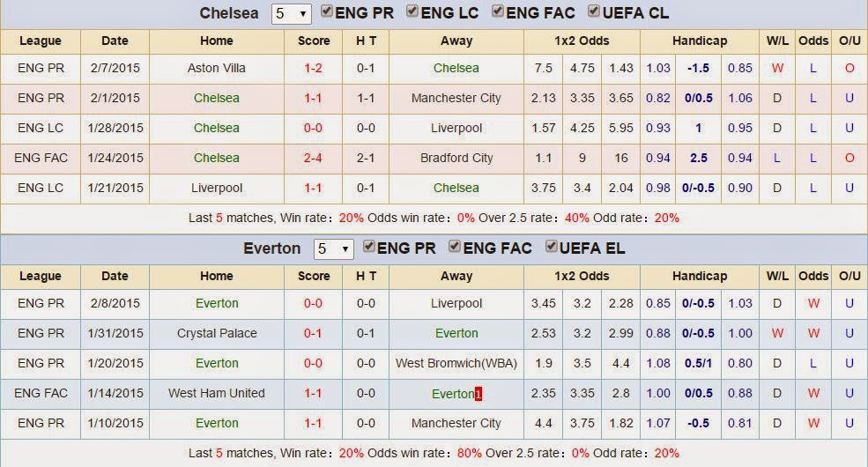Open Aston Villa team link
The image size is (868, 467).
tap(217, 68)
